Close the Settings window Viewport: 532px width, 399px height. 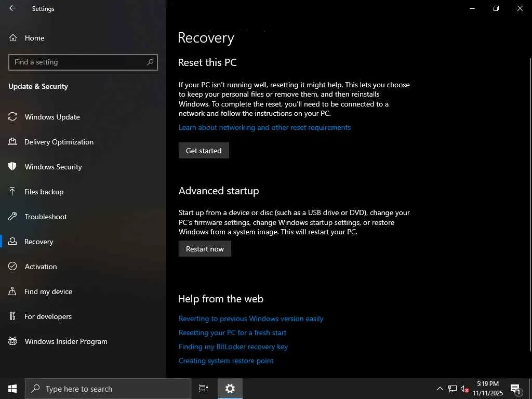(520, 8)
